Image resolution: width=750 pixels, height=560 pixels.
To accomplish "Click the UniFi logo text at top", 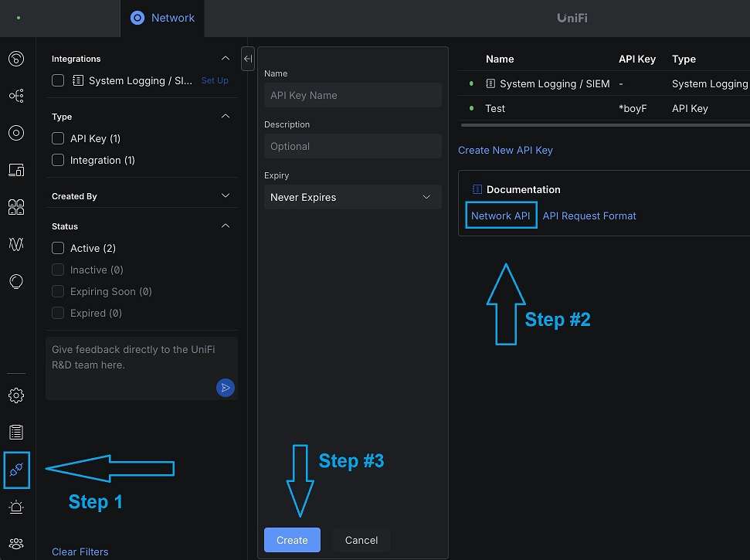I will click(x=572, y=19).
